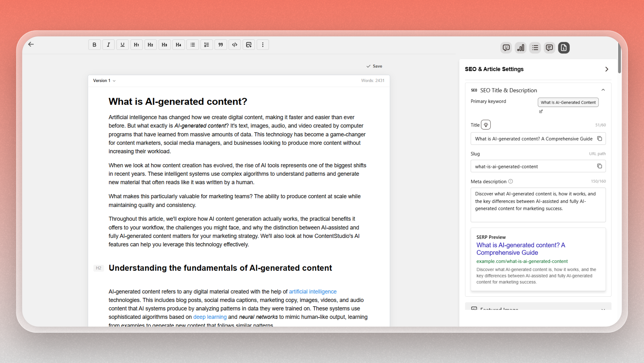The image size is (644, 363).
Task: Generate title ideas with lightbulb icon
Action: [x=486, y=125]
